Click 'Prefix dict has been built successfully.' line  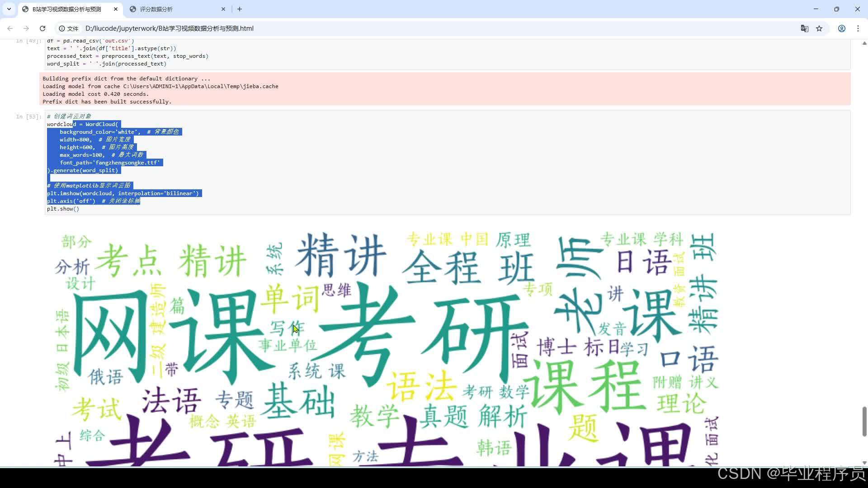click(107, 102)
